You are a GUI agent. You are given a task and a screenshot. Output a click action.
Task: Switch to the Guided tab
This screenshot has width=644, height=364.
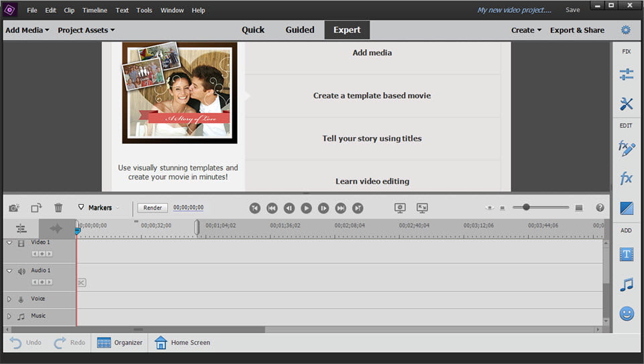point(300,30)
